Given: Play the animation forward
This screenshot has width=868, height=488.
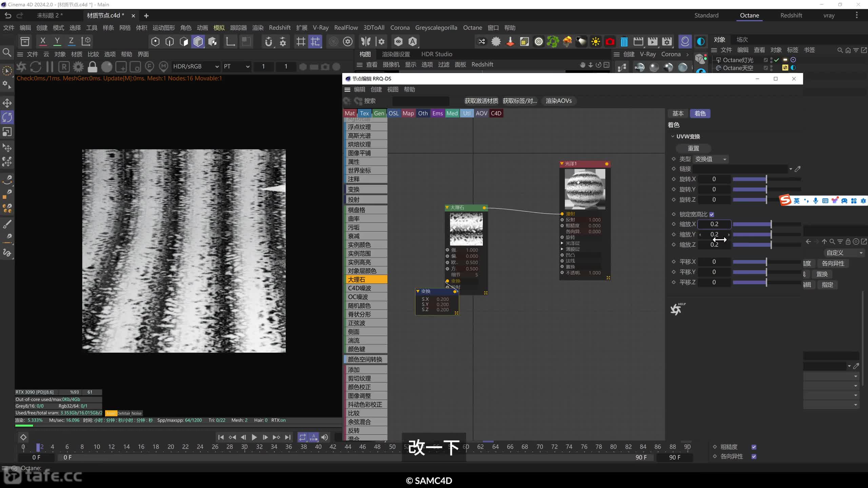Looking at the screenshot, I should coord(254,437).
